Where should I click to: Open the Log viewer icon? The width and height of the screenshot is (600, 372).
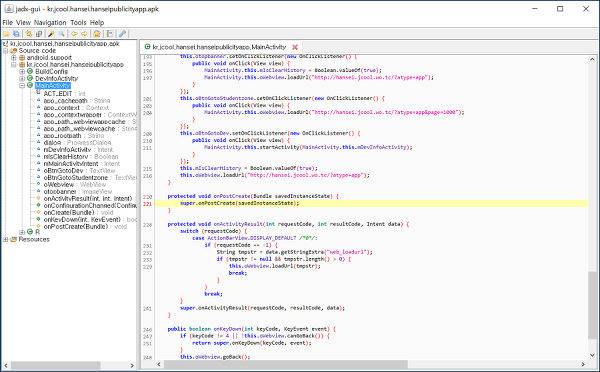(x=110, y=34)
